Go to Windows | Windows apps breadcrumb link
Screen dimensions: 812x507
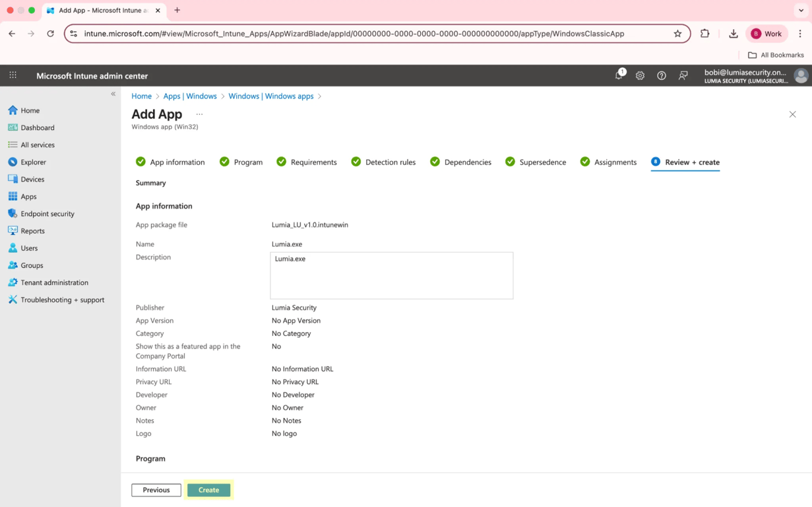point(271,96)
